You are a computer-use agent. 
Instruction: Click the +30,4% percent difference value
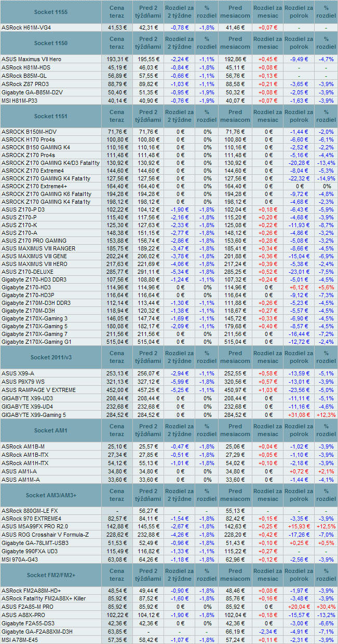tap(326, 606)
